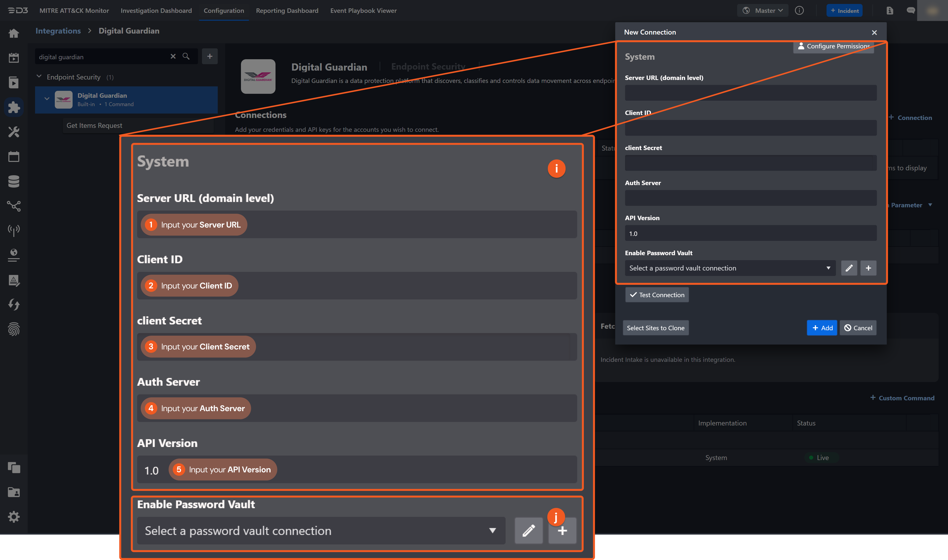Viewport: 948px width, 560px height.
Task: Click inside the Client ID input field
Action: 750,128
